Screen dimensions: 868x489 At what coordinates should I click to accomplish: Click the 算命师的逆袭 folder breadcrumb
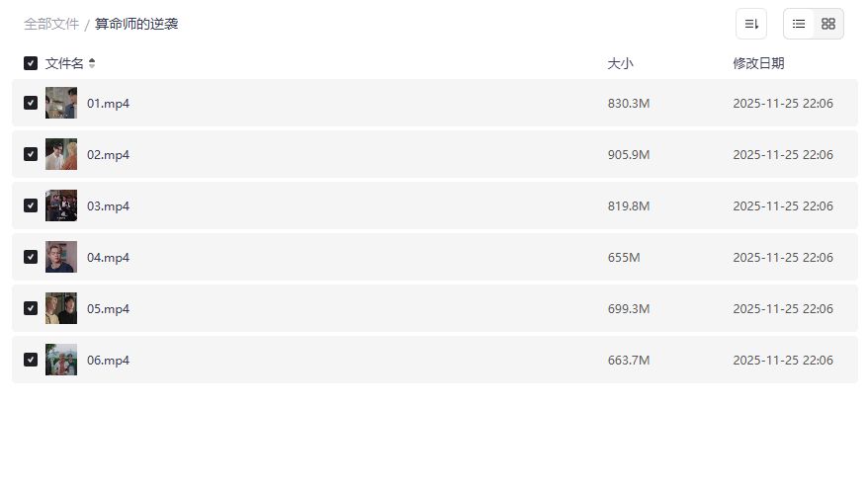[136, 24]
